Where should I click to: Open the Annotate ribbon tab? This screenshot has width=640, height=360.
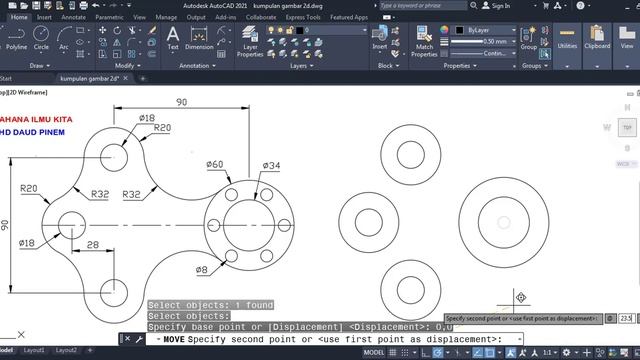pyautogui.click(x=73, y=17)
